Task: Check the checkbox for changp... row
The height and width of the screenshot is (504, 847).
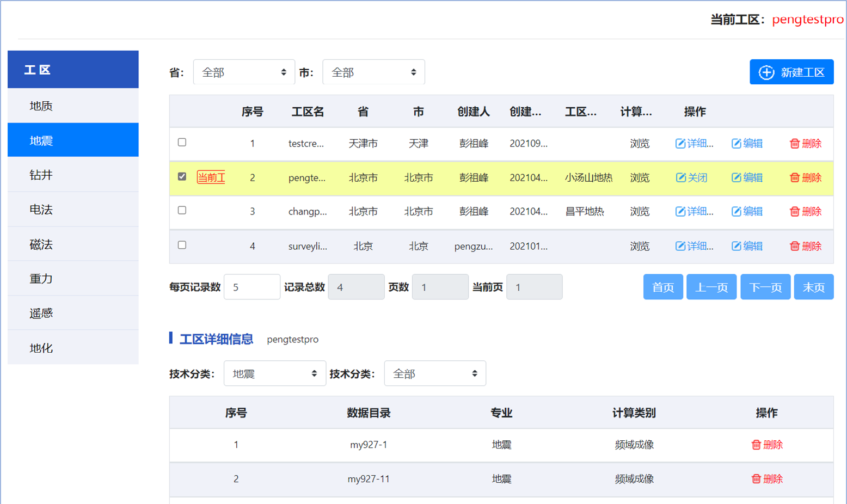Action: tap(182, 210)
